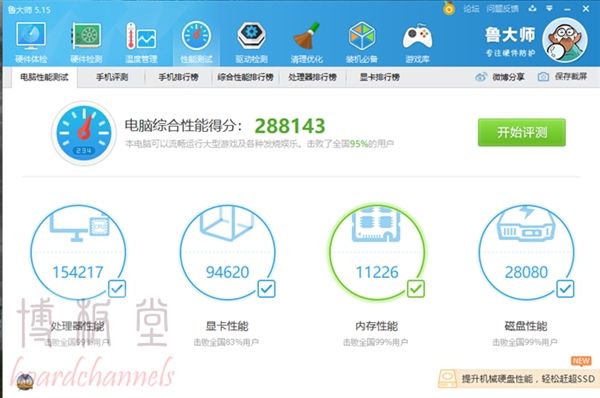
Task: Click the 显卡性能 label
Action: [x=227, y=326]
